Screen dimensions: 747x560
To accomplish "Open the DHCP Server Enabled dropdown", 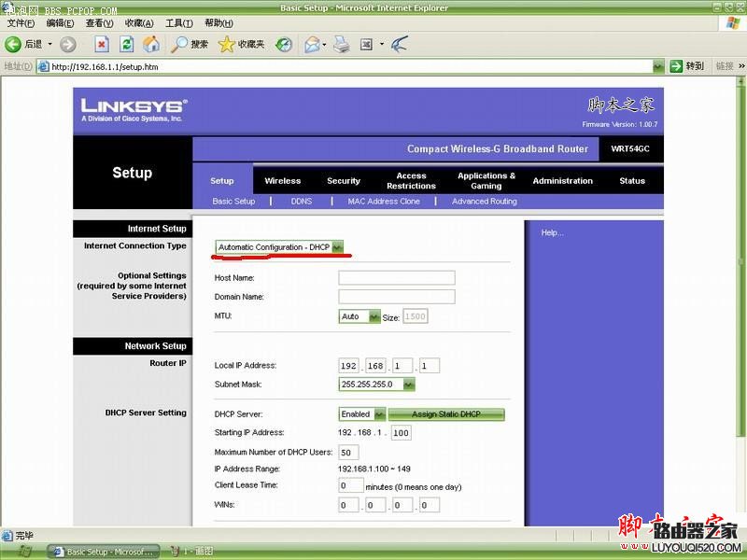I will coord(361,414).
